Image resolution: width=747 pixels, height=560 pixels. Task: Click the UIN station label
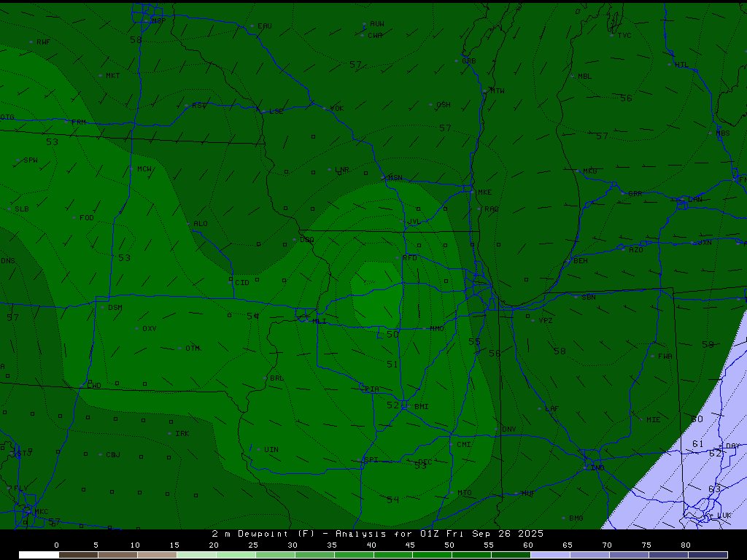tap(271, 449)
